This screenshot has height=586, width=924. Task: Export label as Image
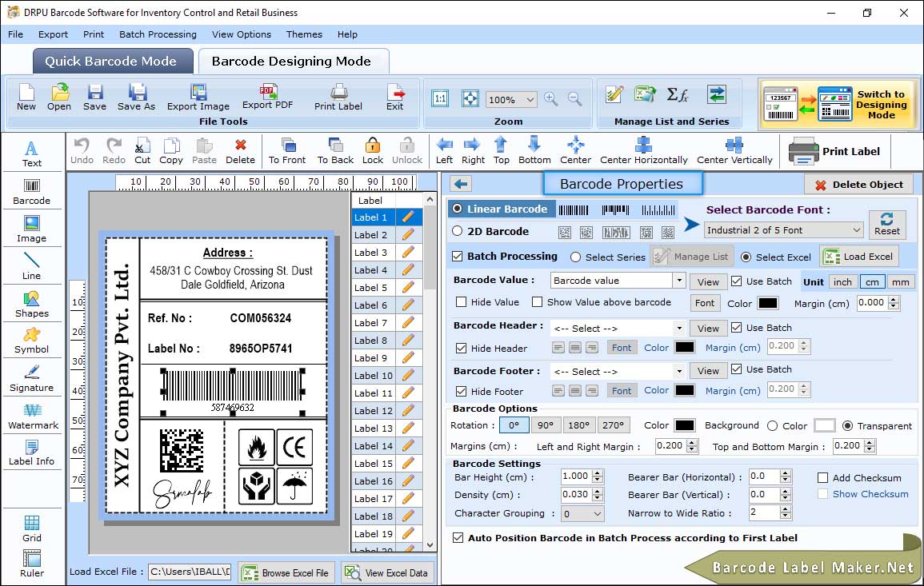(198, 98)
